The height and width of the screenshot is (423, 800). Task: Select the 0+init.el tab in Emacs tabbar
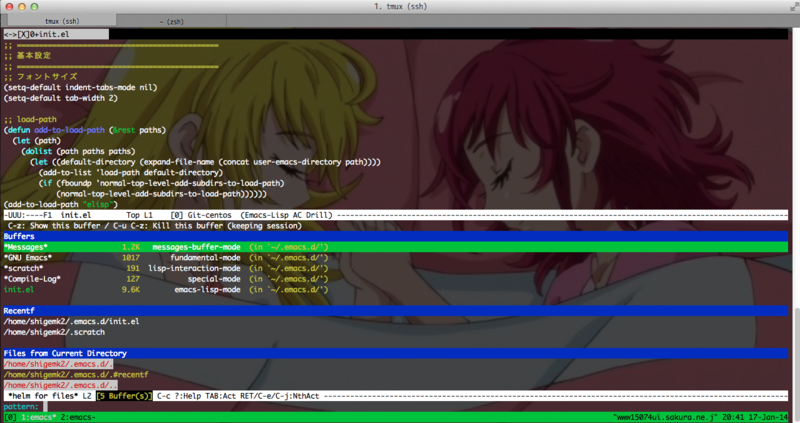tap(49, 34)
